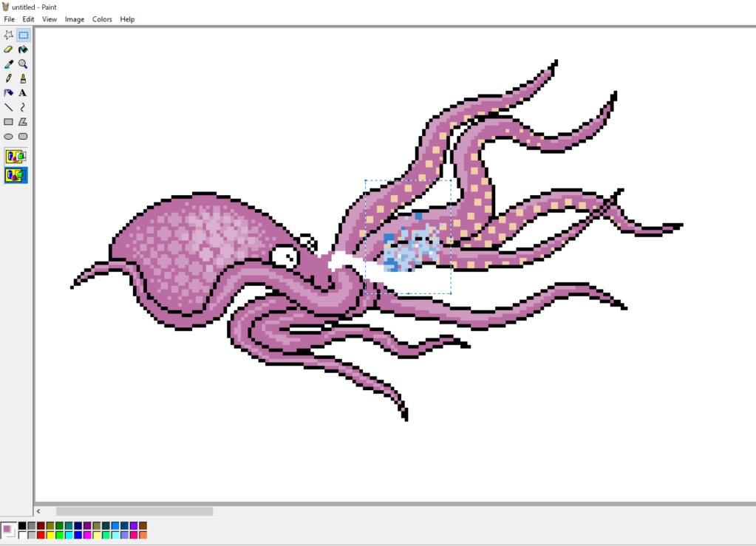Select the Ellipse shape tool
The image size is (756, 546).
point(9,137)
